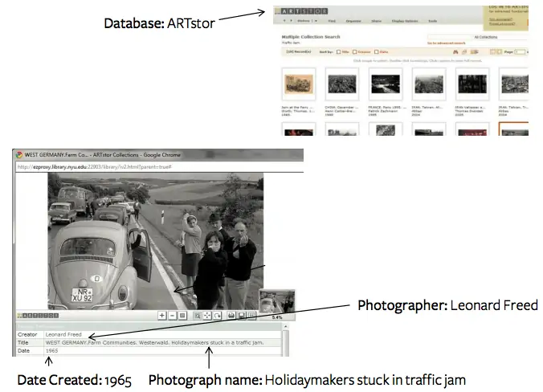Select the magnifier zoom tool in viewer
The image size is (543, 392).
click(197, 316)
